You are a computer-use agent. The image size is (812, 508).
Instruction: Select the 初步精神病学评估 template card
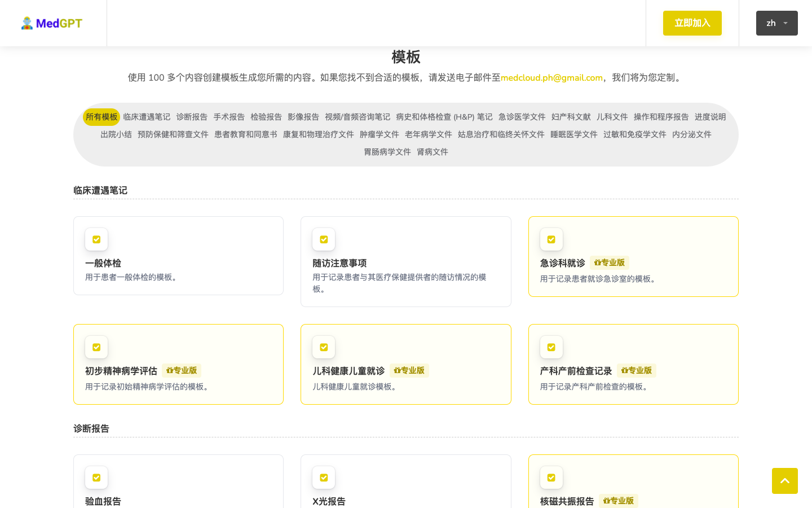coord(178,364)
